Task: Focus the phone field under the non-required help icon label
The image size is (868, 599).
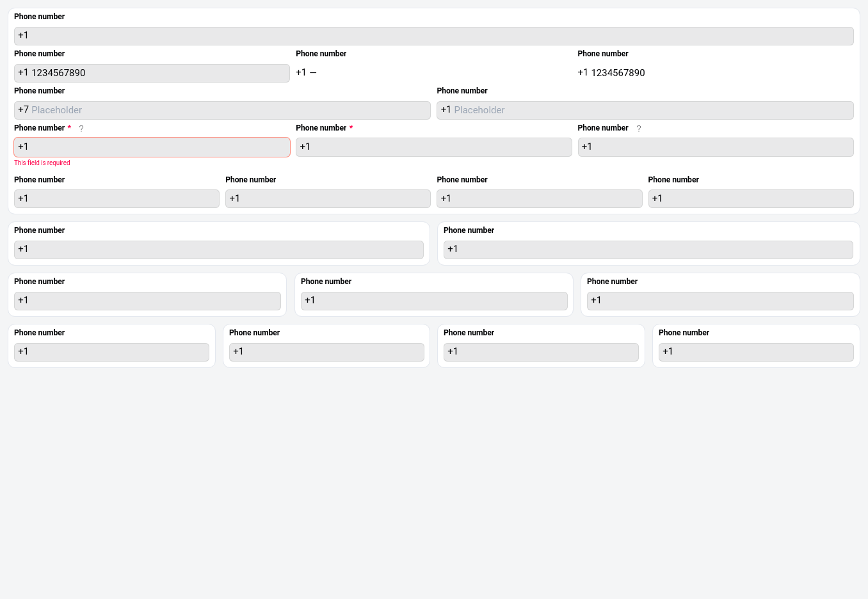Action: point(715,147)
